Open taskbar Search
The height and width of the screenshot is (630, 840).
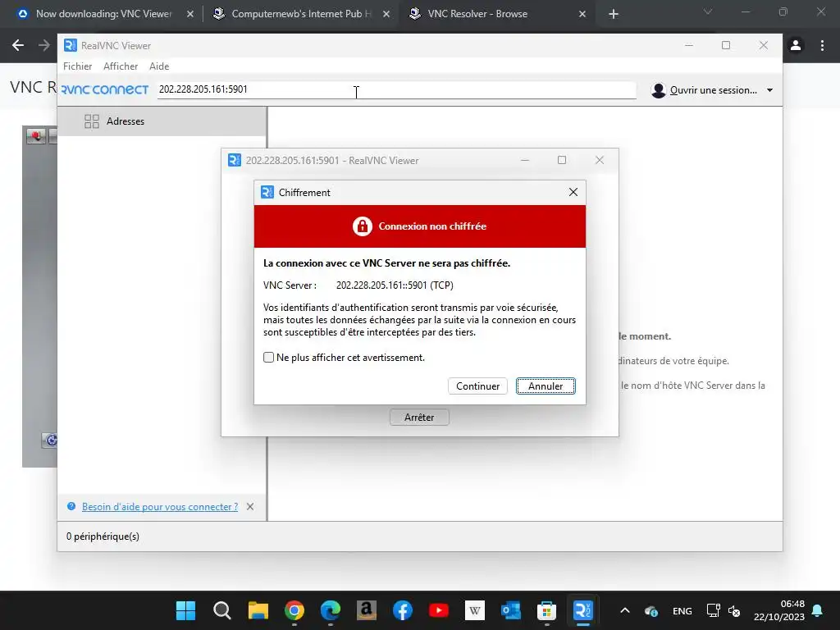(x=221, y=610)
